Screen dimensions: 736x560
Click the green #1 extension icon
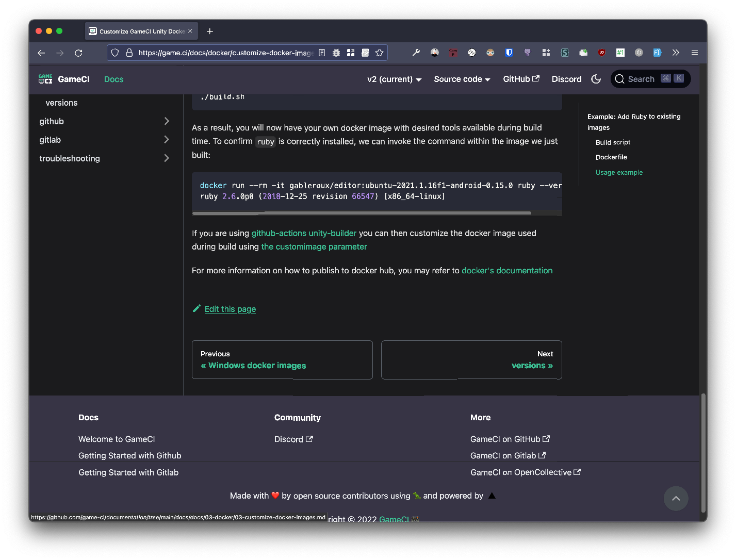620,53
